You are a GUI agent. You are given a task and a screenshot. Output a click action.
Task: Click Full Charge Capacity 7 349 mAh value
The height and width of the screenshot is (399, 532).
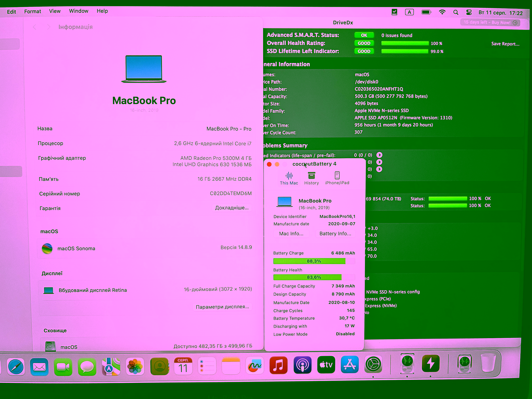point(343,286)
